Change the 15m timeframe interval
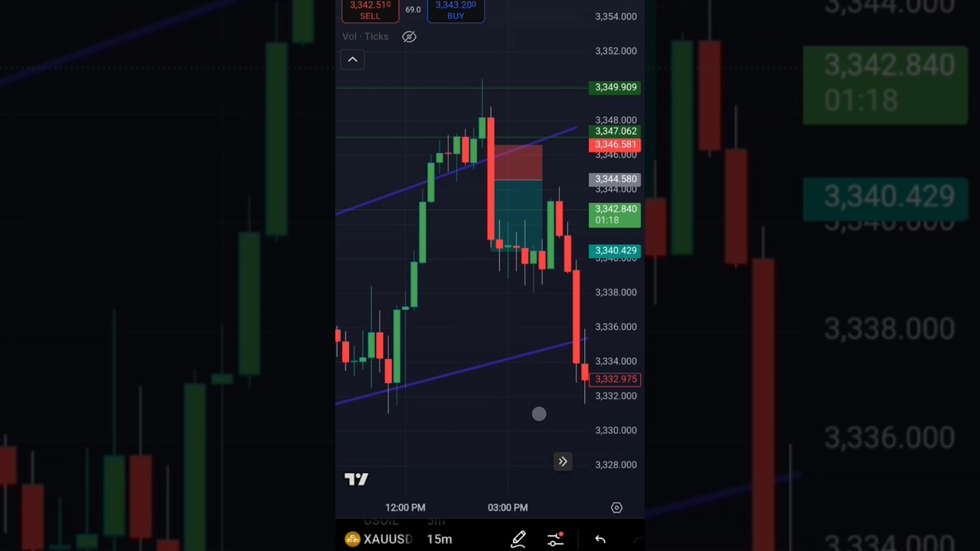This screenshot has height=551, width=980. pos(439,539)
